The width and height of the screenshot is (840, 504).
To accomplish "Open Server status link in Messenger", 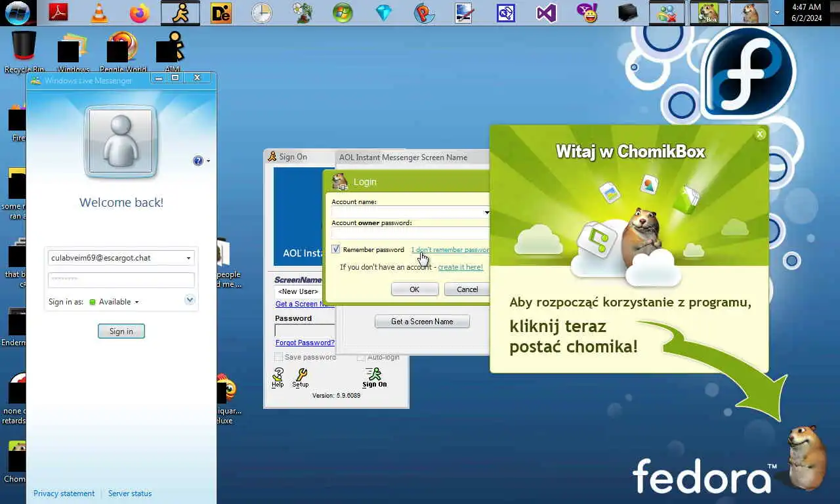I will click(130, 493).
